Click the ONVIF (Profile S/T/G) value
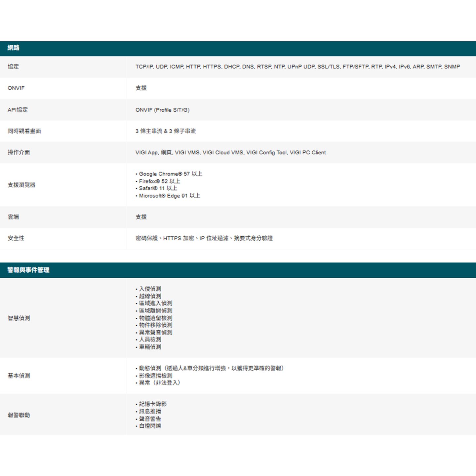 click(162, 110)
